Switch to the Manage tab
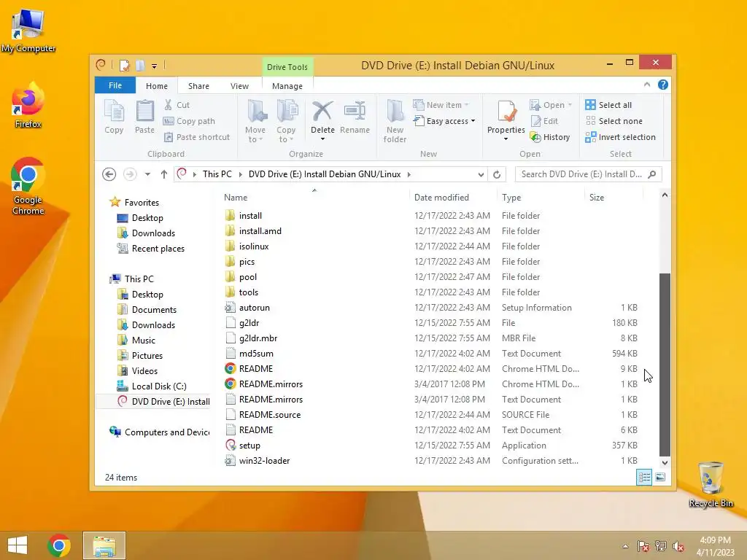 287,86
